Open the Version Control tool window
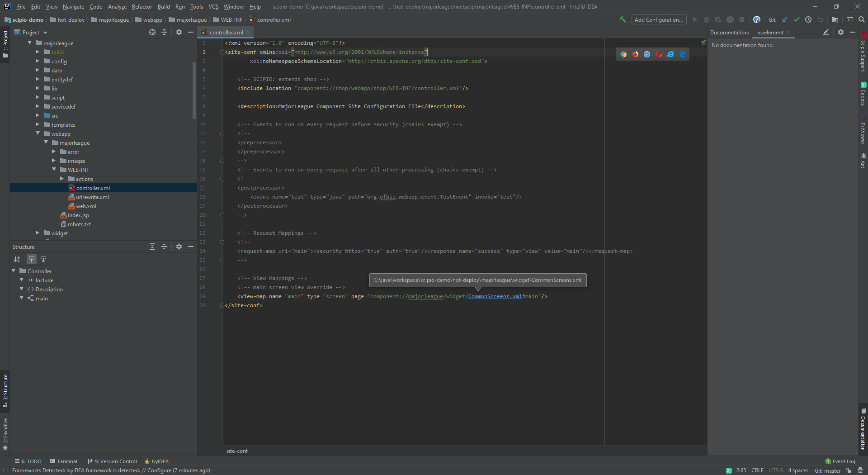 113,461
